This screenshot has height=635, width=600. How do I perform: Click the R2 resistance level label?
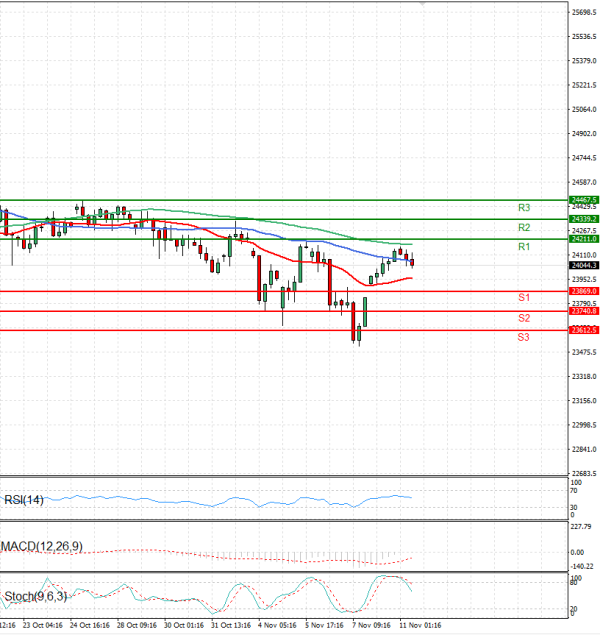click(x=523, y=228)
